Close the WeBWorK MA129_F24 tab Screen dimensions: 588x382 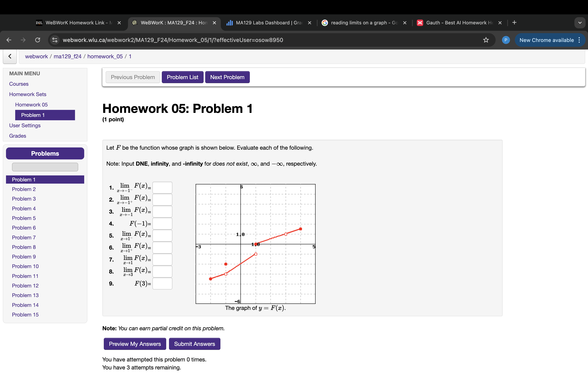coord(214,23)
